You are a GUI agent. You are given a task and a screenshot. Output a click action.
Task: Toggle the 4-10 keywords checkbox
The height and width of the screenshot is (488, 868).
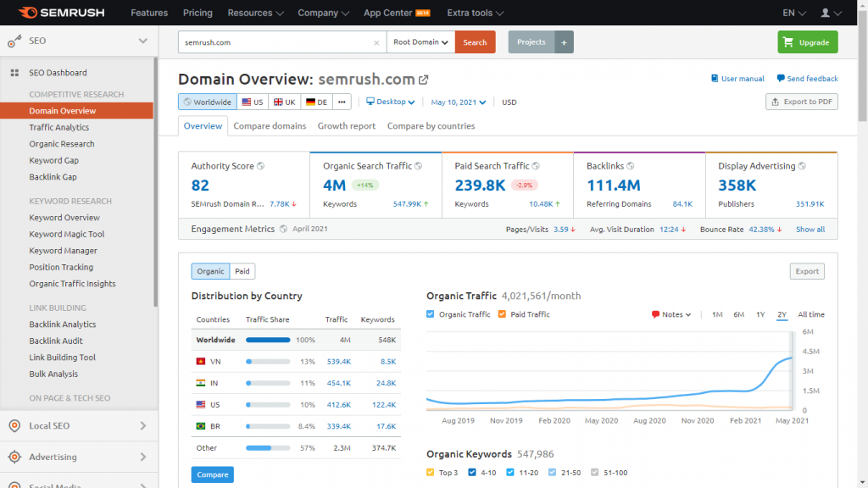tap(472, 473)
